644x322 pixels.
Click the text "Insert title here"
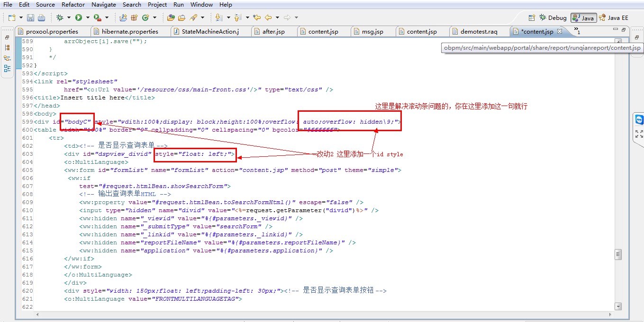[x=92, y=98]
